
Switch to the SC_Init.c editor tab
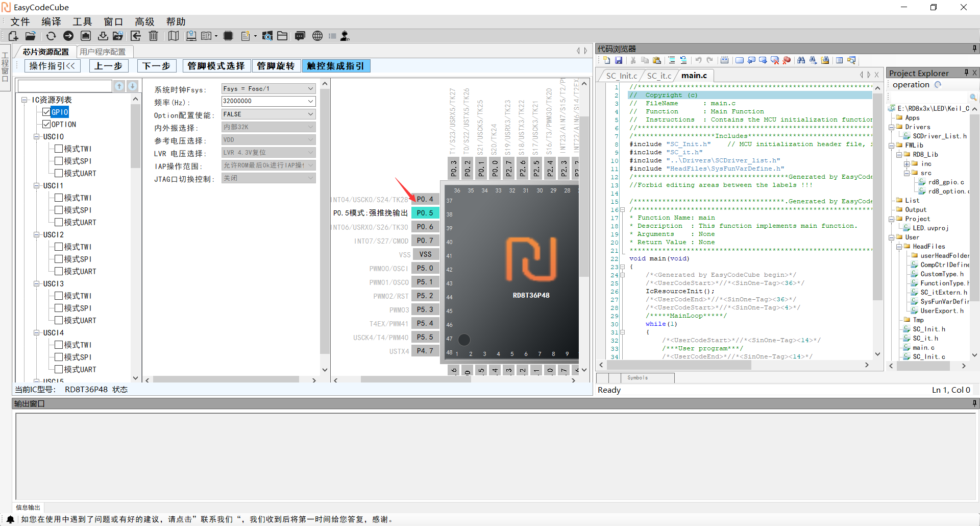(x=621, y=76)
